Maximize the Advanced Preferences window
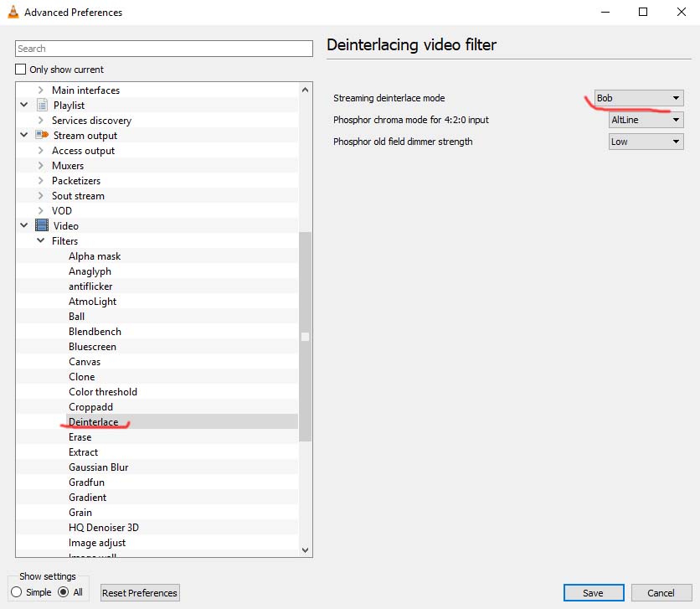The height and width of the screenshot is (609, 700). click(643, 12)
